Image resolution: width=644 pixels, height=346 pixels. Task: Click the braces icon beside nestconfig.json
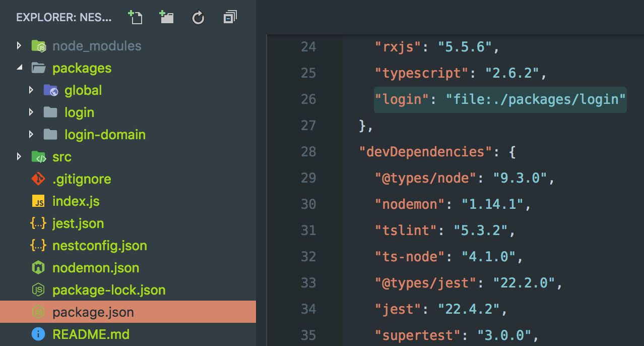click(38, 245)
